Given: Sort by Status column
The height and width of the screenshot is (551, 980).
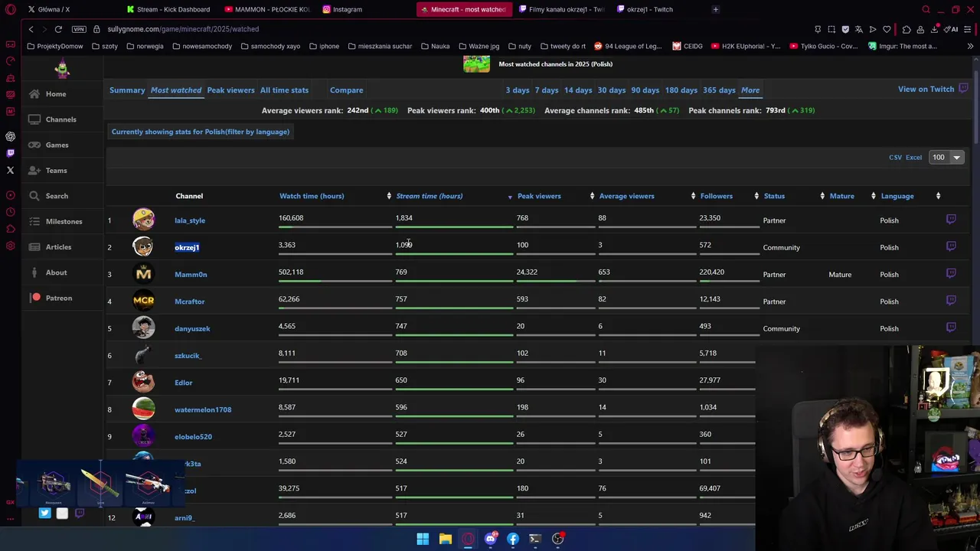Looking at the screenshot, I should 774,196.
